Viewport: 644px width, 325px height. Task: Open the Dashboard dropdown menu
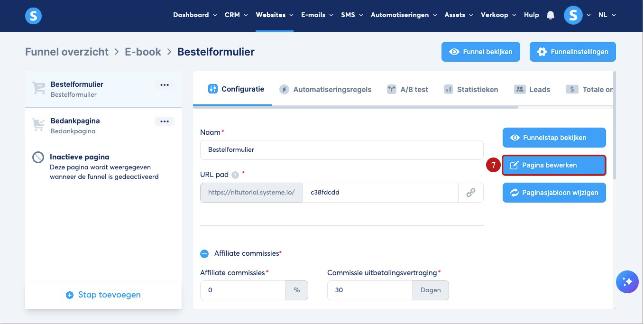click(x=195, y=15)
